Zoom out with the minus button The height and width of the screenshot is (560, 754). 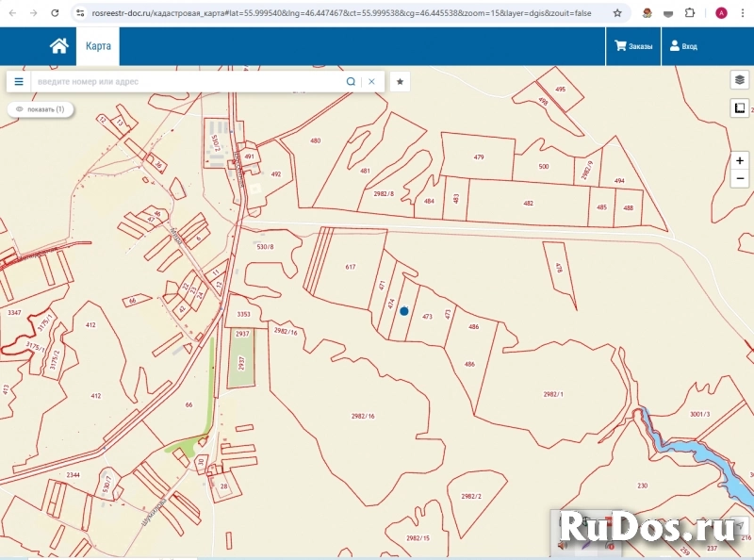(x=740, y=179)
